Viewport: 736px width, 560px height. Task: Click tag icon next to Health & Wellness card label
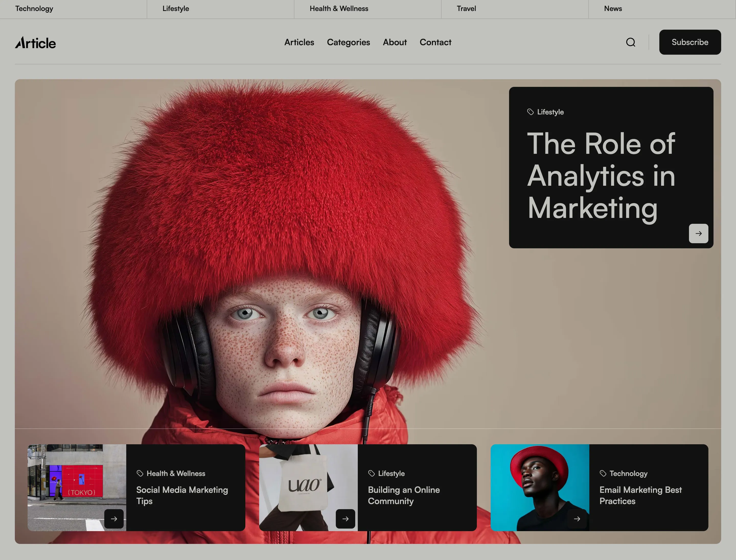tap(140, 473)
